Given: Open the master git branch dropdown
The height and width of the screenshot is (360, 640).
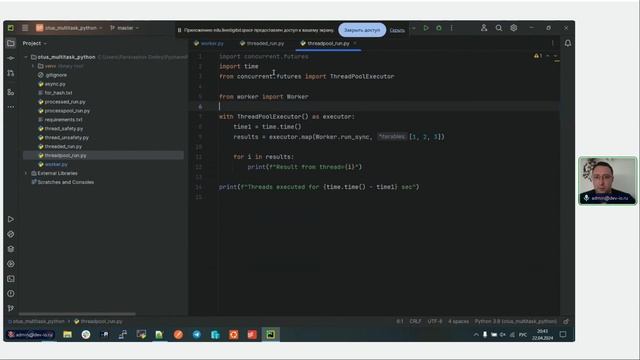Looking at the screenshot, I should (x=124, y=28).
